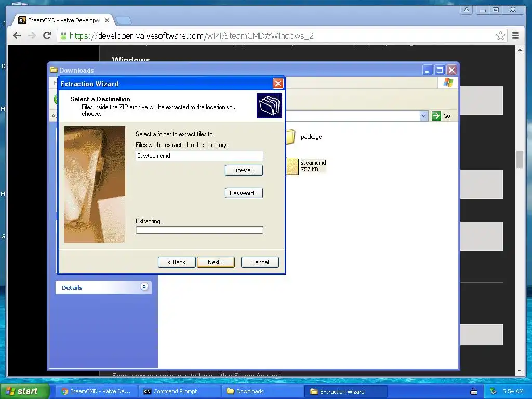Click the Windows flag logo in Downloads

click(x=448, y=83)
